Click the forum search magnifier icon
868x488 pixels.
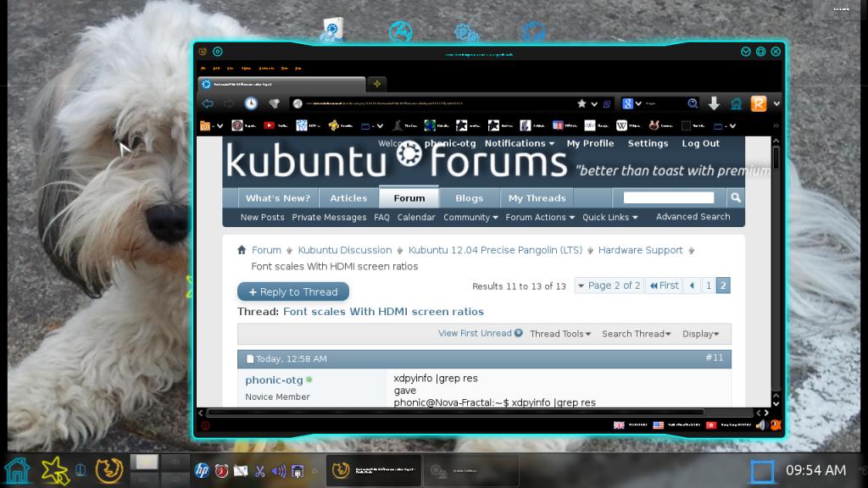[736, 197]
